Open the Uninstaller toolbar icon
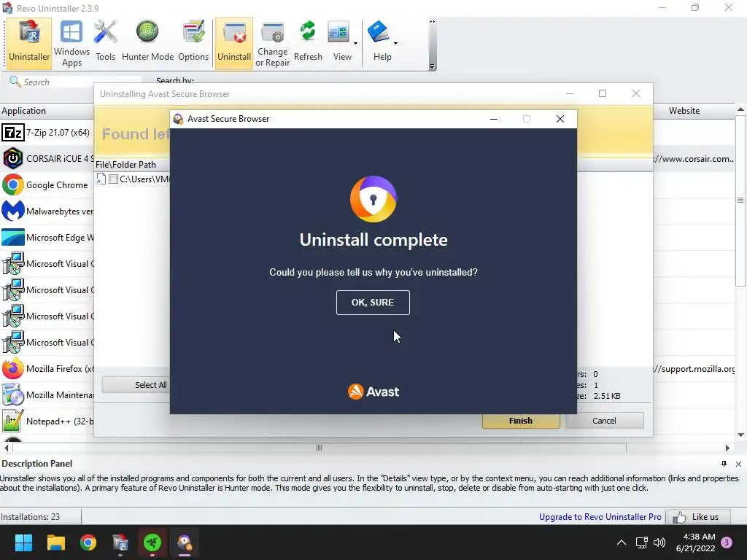747x560 pixels. coord(29,43)
